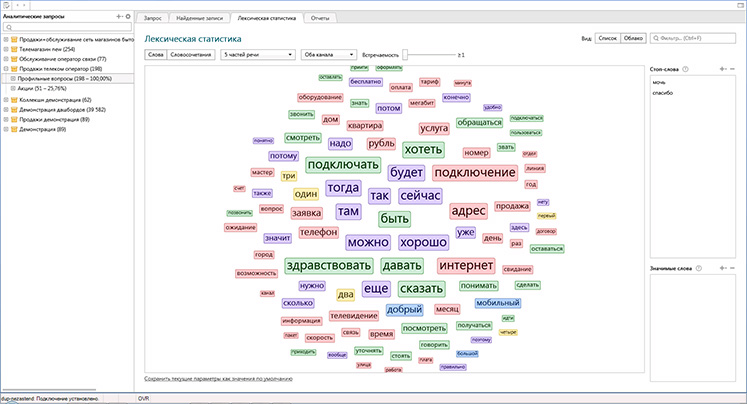747x404 pixels.
Task: Click the word здравствовать in the cloud
Action: (x=329, y=266)
